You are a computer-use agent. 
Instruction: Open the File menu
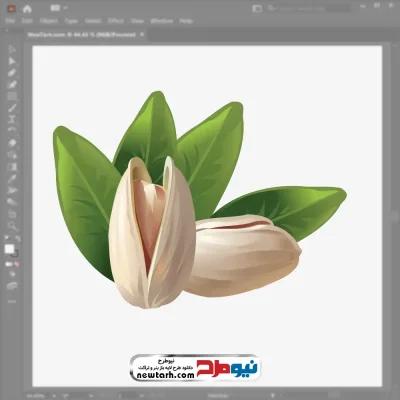10,21
